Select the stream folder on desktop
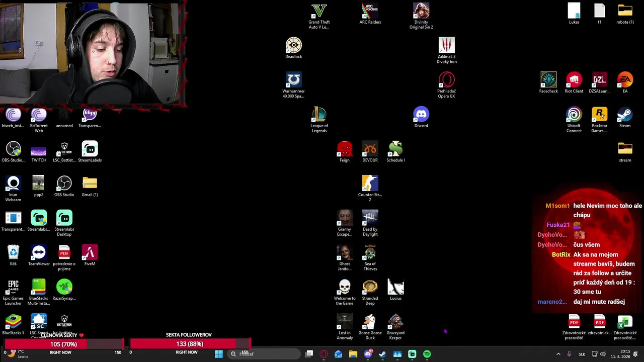The width and height of the screenshot is (644, 362). 625,152
